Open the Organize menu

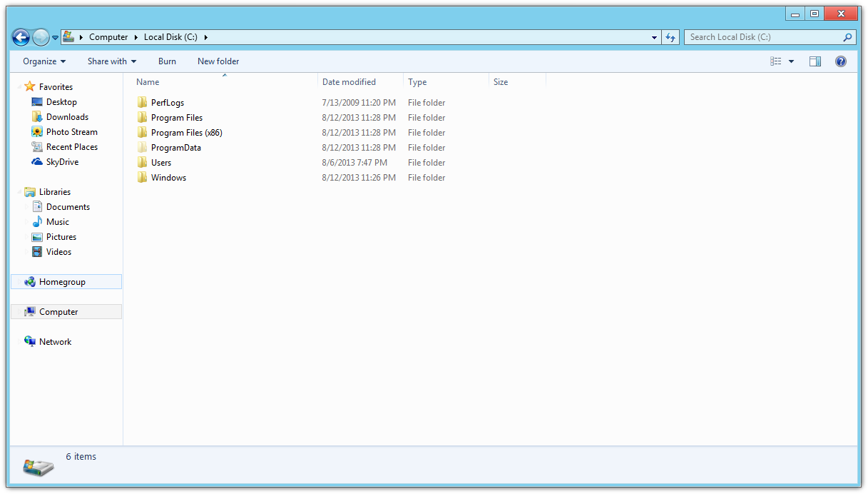(x=44, y=61)
